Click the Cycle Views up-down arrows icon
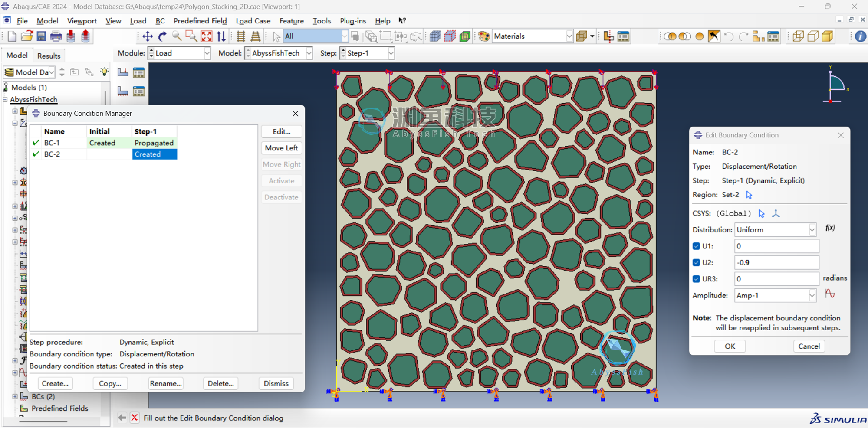 [221, 36]
